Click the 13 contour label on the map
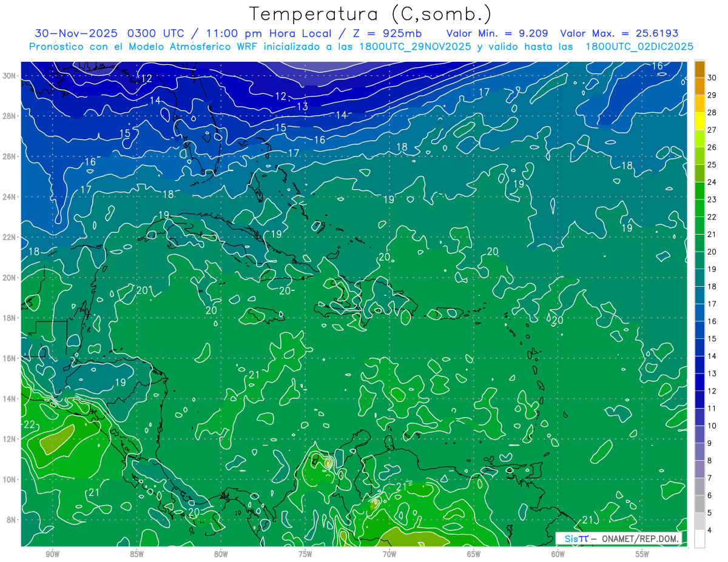 [x=302, y=107]
